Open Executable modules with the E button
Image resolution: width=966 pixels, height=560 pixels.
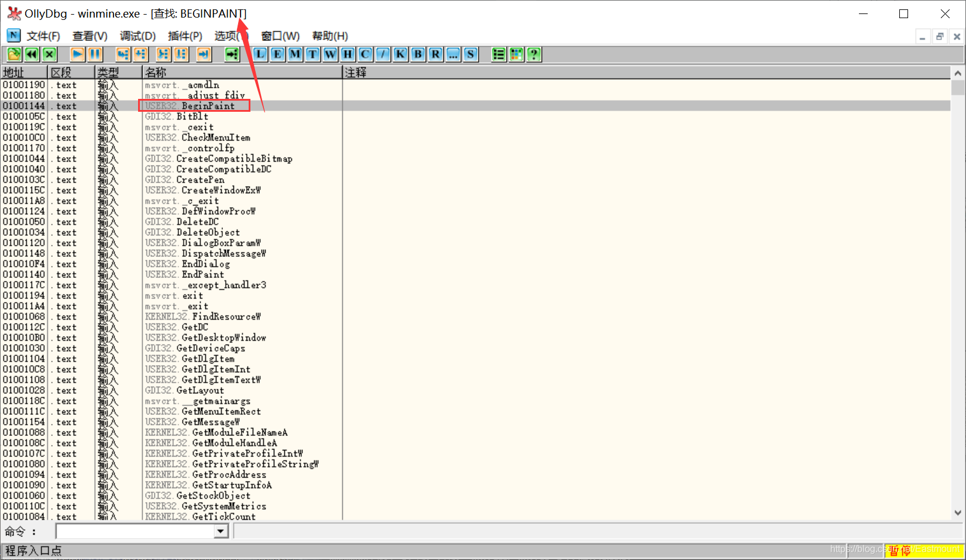click(x=278, y=54)
